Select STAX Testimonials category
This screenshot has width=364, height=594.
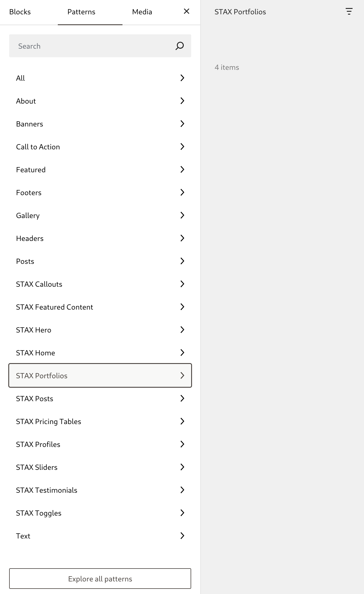(x=100, y=490)
